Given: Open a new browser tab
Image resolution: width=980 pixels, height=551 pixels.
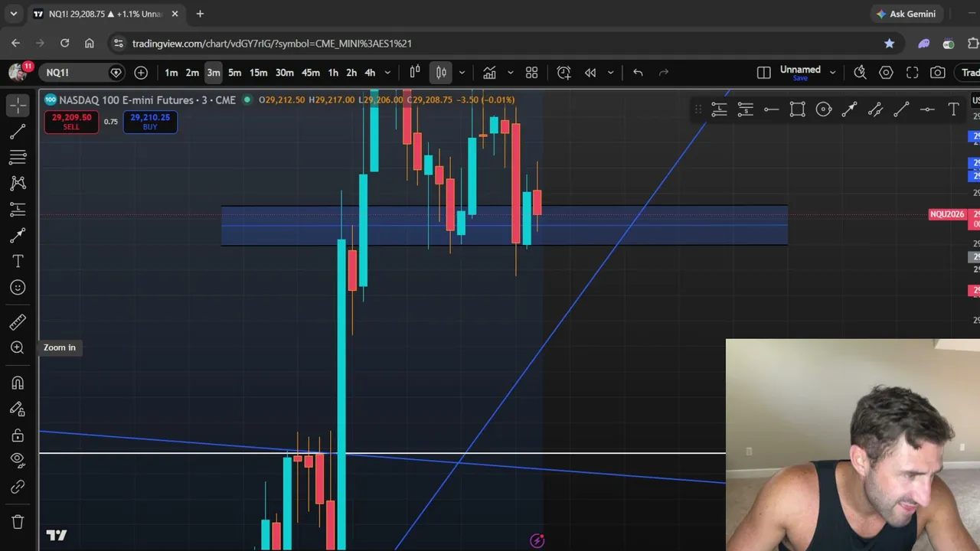Looking at the screenshot, I should click(x=200, y=14).
